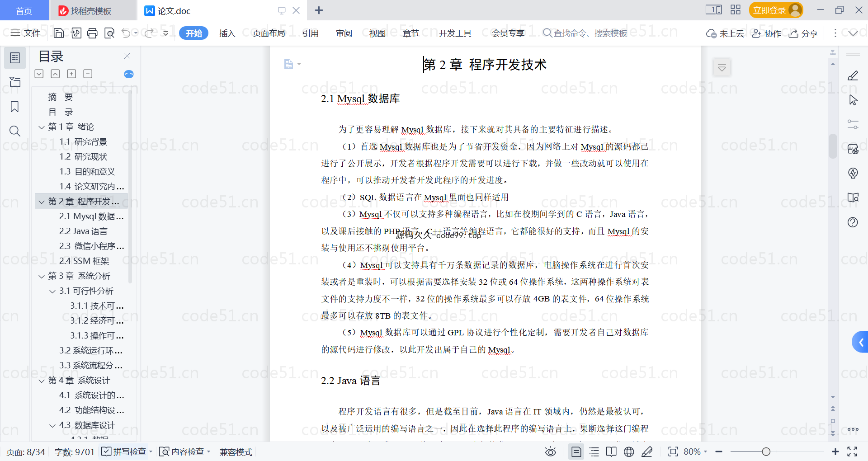Click the new tab plus button
Screen dimensions: 868x461
click(x=319, y=10)
